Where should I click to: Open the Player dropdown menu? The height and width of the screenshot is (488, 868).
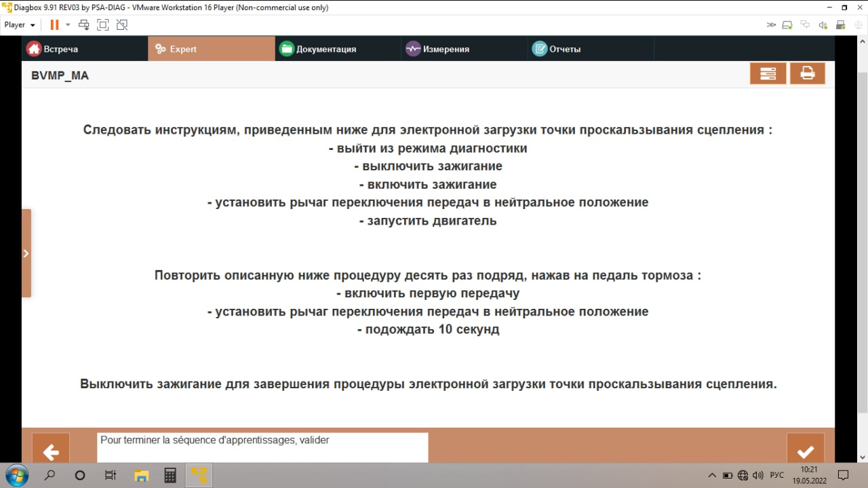(x=19, y=24)
